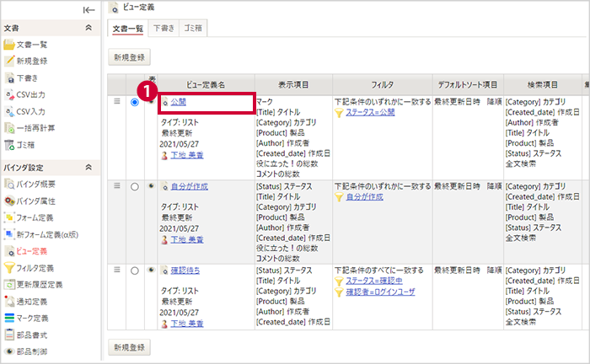Switch to the 文書一覧 tab
The height and width of the screenshot is (364, 590).
click(x=128, y=29)
